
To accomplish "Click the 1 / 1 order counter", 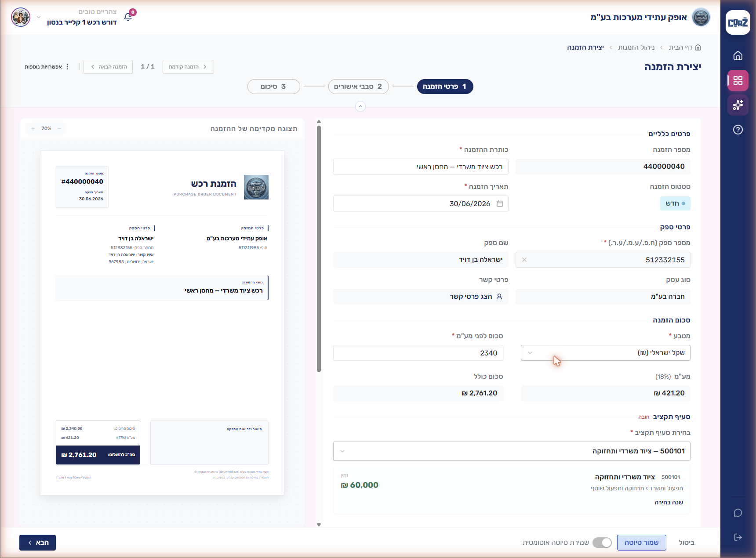I will [x=148, y=67].
